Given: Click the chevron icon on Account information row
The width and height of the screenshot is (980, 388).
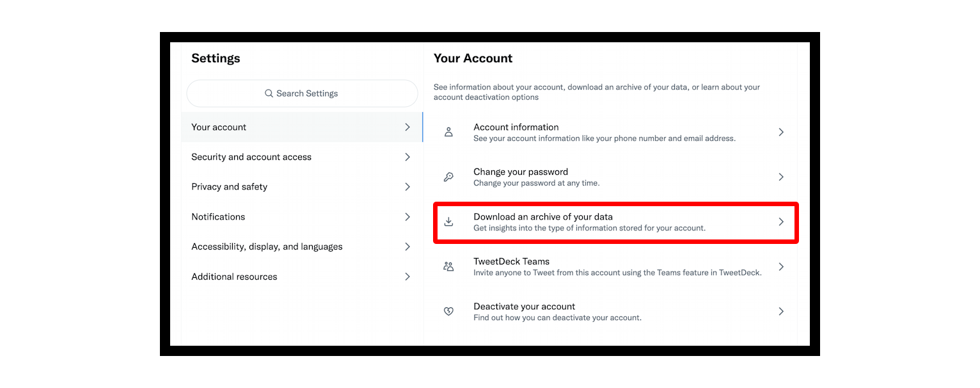Looking at the screenshot, I should tap(781, 132).
